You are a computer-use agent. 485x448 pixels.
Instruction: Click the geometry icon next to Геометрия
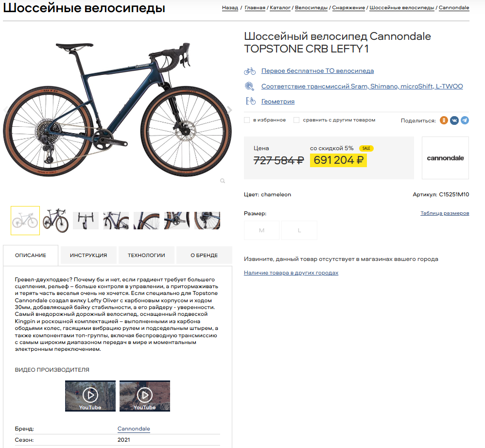point(251,101)
